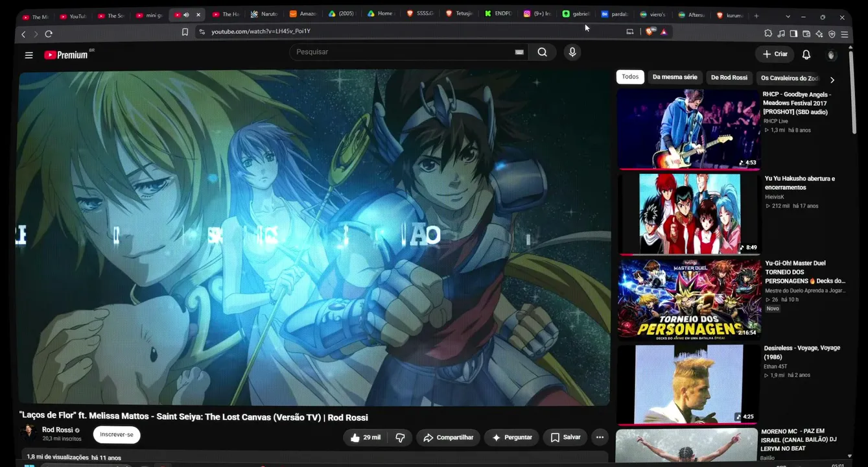The image size is (868, 467).
Task: Open the account avatar menu
Action: 832,54
